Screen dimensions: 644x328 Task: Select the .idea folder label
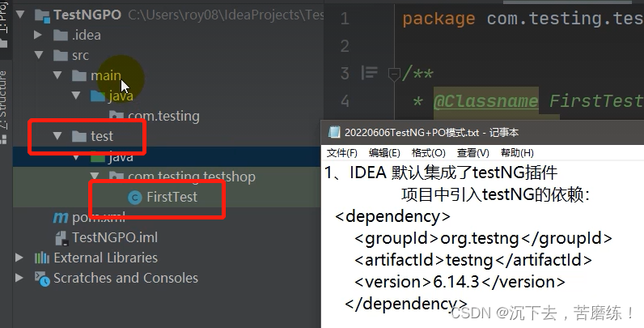tap(87, 35)
